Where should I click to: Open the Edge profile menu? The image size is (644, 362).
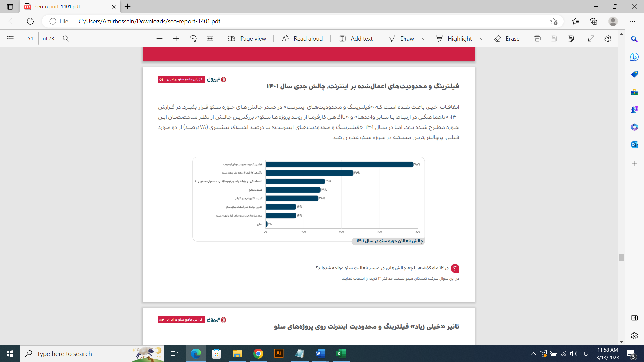[x=613, y=21]
